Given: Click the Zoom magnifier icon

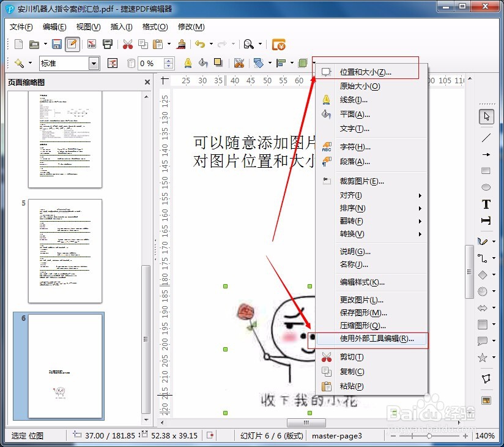Looking at the screenshot, I should [x=248, y=44].
